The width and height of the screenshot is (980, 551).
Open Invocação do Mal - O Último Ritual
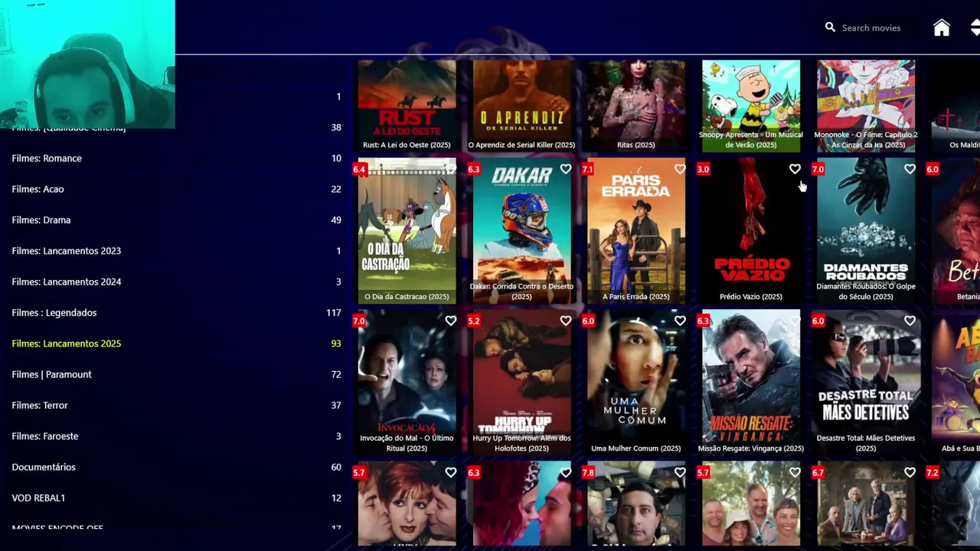407,382
